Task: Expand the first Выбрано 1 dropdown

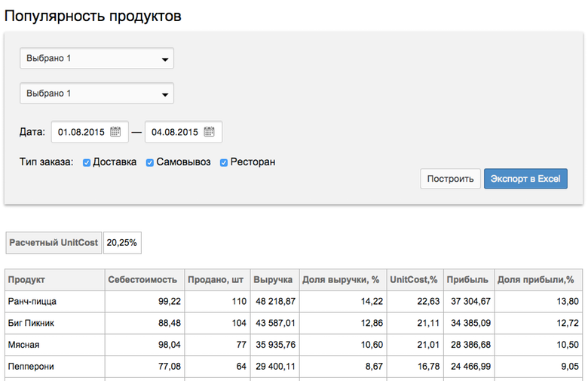Action: pyautogui.click(x=96, y=58)
